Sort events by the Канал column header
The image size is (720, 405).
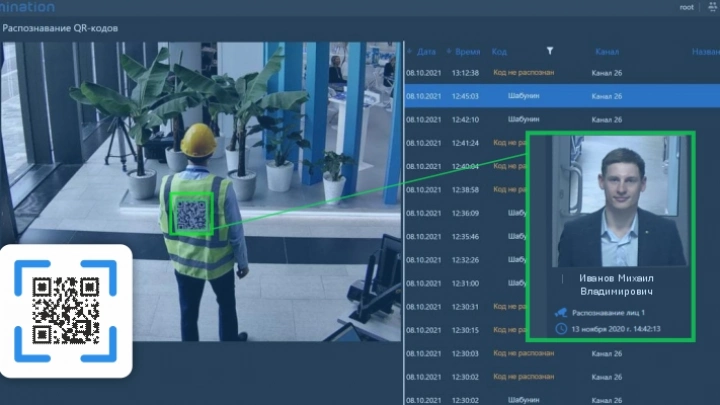click(606, 50)
